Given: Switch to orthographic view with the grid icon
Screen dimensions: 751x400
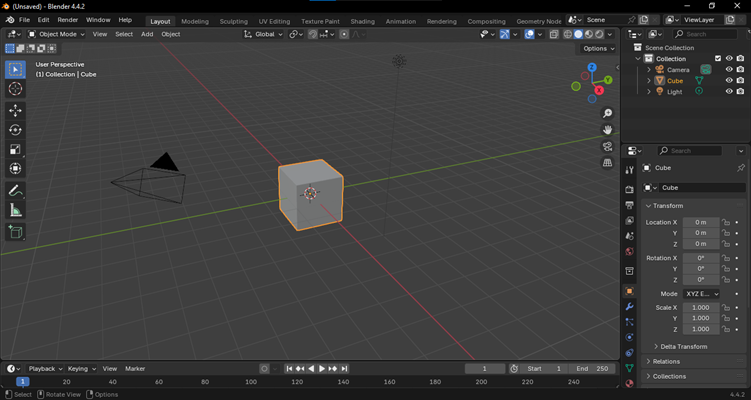Looking at the screenshot, I should point(607,164).
